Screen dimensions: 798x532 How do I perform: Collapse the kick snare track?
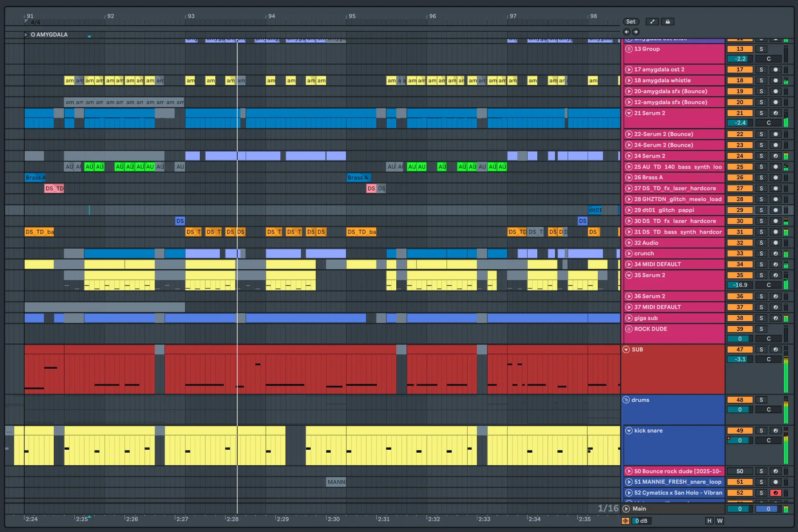click(629, 431)
